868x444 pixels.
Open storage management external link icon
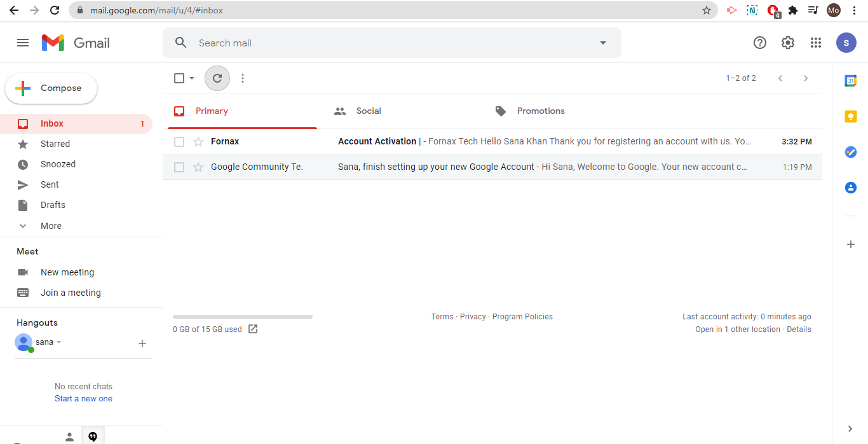pos(253,329)
